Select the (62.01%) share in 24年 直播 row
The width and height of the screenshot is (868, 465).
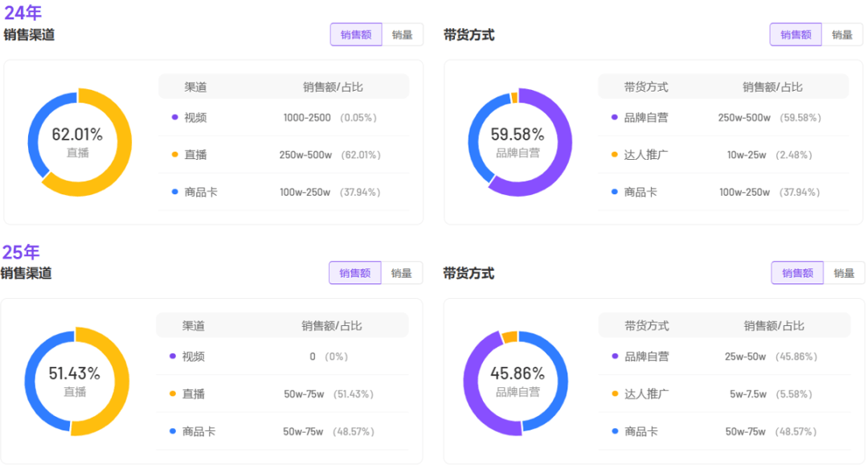(x=361, y=155)
